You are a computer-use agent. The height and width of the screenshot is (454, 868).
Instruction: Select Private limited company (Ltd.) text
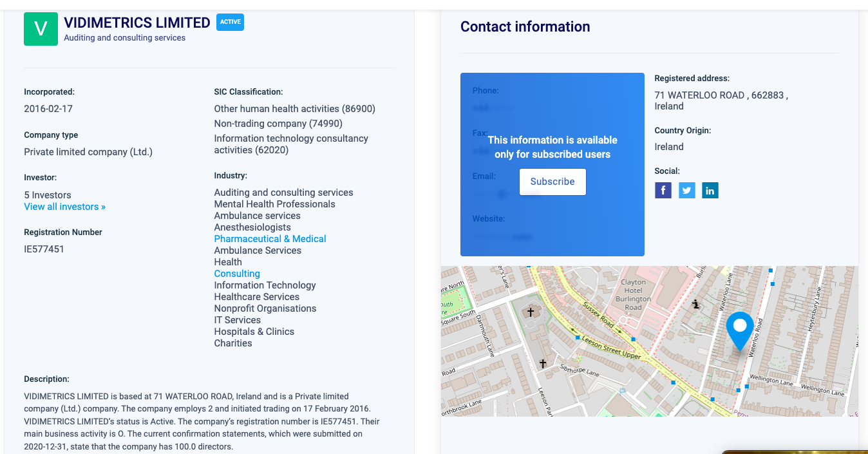coord(88,152)
